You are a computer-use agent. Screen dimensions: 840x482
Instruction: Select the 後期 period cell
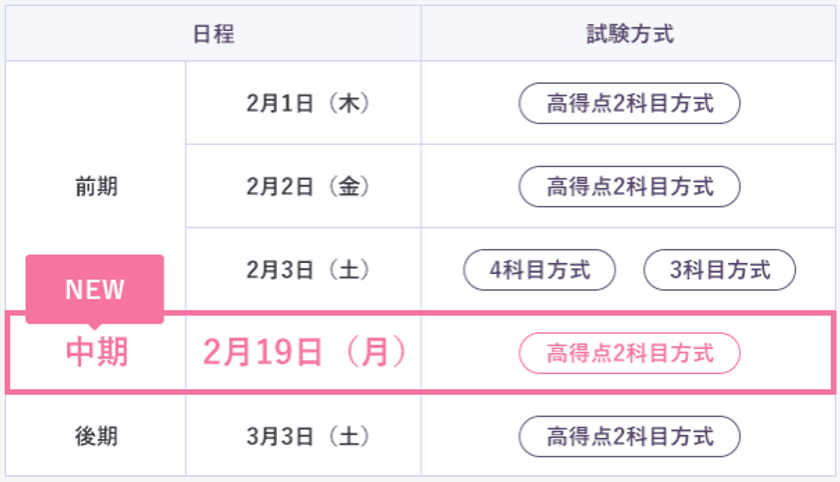pos(96,436)
